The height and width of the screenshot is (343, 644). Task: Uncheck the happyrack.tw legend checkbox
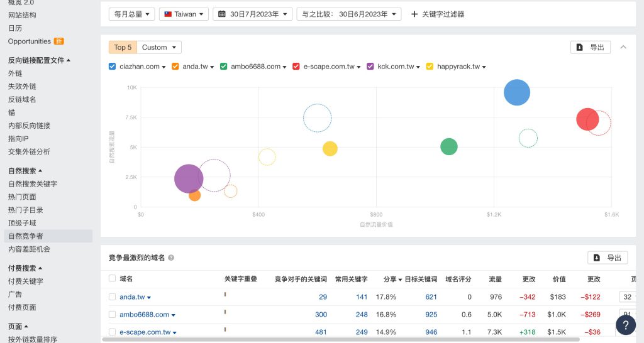pos(430,67)
